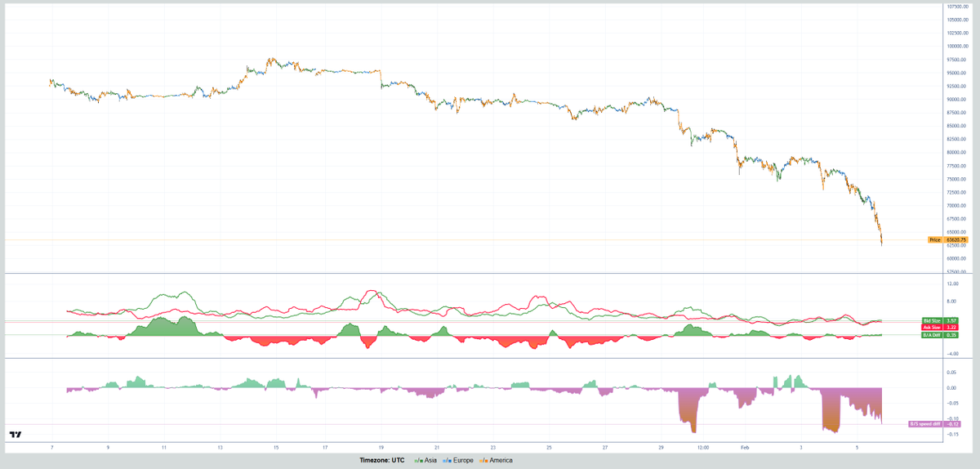Click the Ask Size value 3.22
This screenshot has width=980, height=469.
[x=950, y=327]
